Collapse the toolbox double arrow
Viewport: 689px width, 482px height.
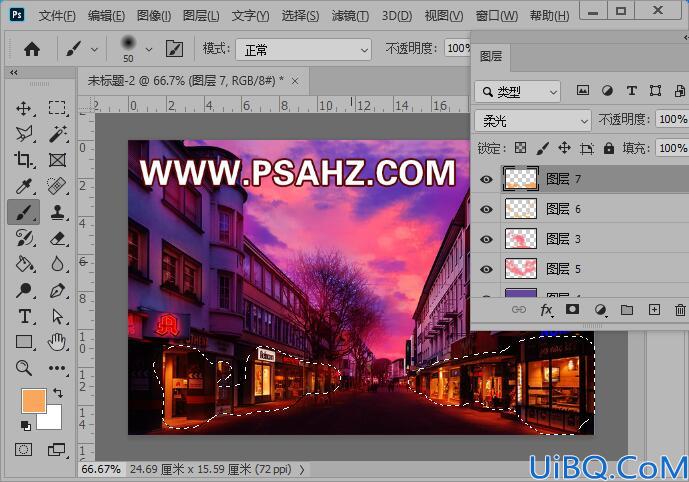click(14, 72)
